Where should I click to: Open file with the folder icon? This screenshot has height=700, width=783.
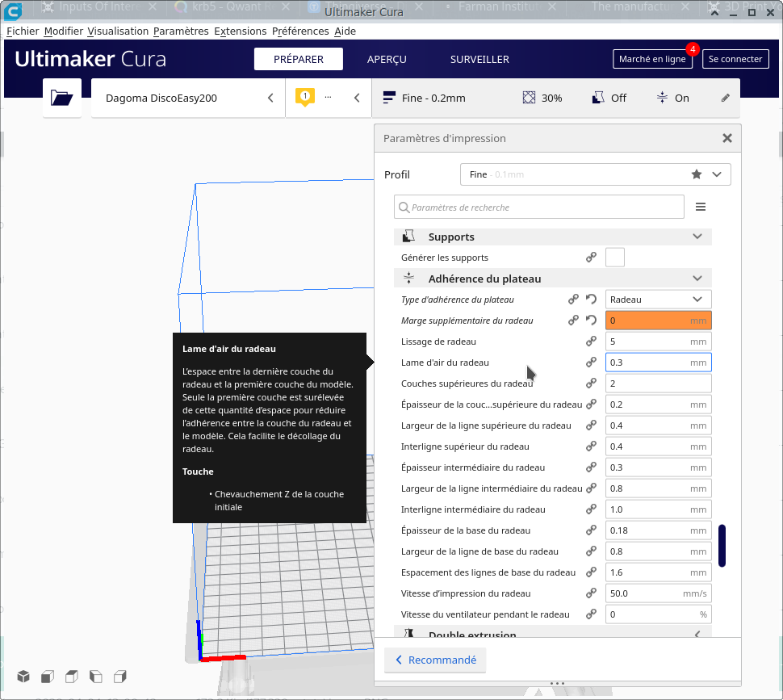62,98
